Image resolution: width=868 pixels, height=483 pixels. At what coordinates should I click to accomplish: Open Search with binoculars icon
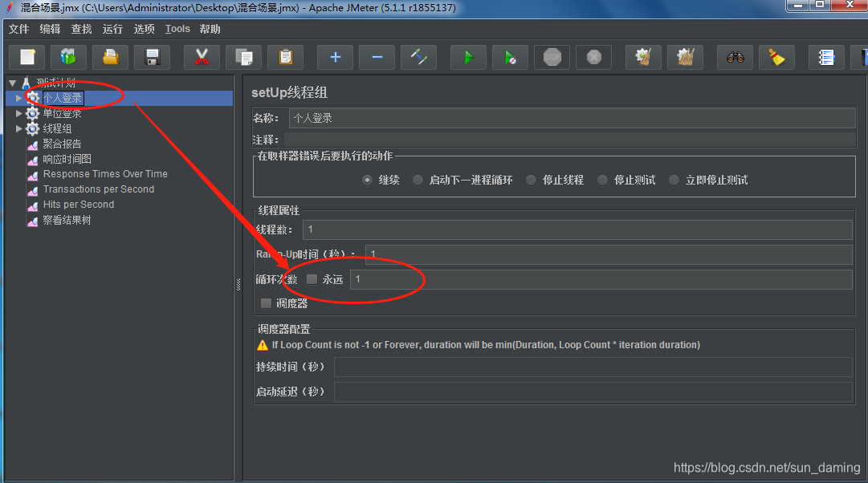pos(736,57)
